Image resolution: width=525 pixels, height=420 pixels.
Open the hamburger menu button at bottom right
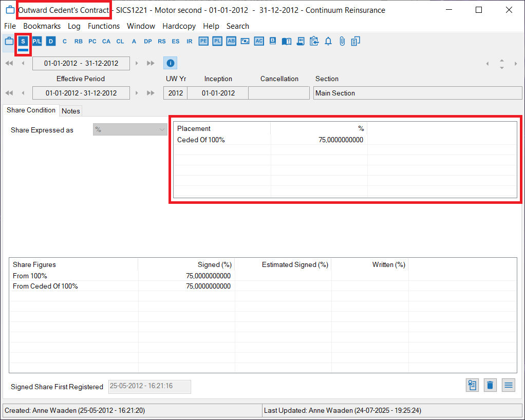[508, 385]
